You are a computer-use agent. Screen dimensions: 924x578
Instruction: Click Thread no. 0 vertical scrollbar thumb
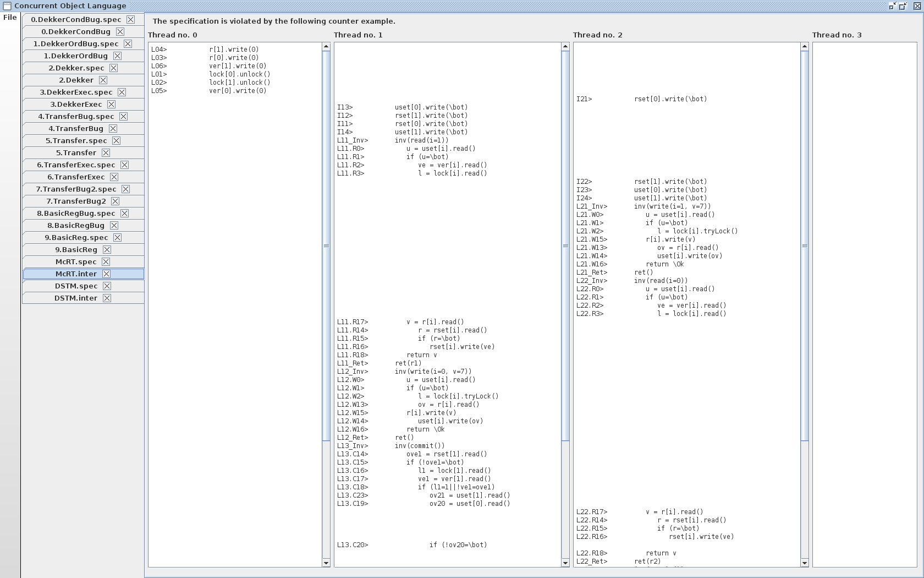point(326,246)
